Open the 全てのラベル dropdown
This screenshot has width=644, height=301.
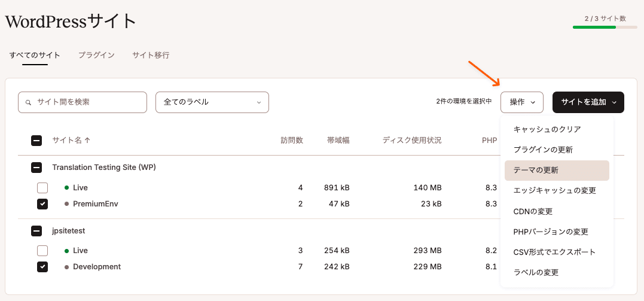click(212, 102)
